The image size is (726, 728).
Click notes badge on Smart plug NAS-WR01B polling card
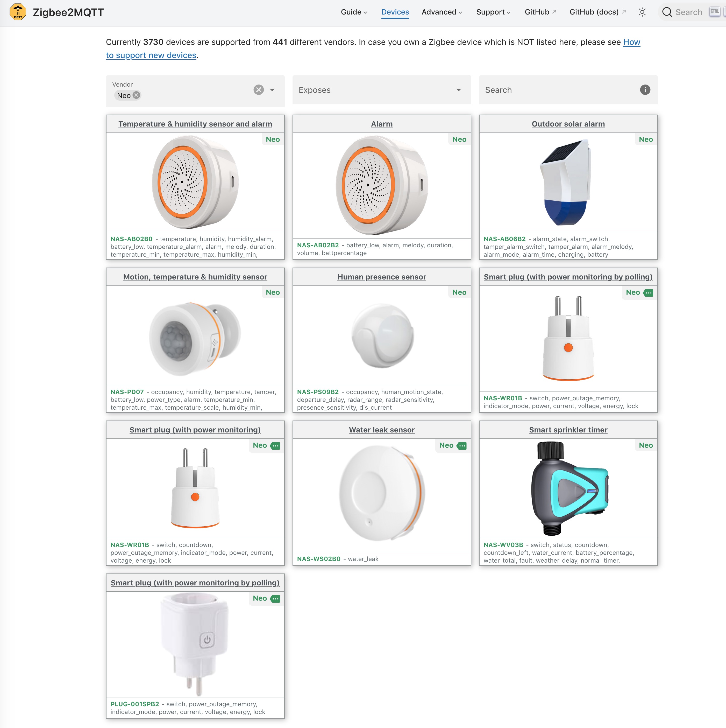click(648, 293)
